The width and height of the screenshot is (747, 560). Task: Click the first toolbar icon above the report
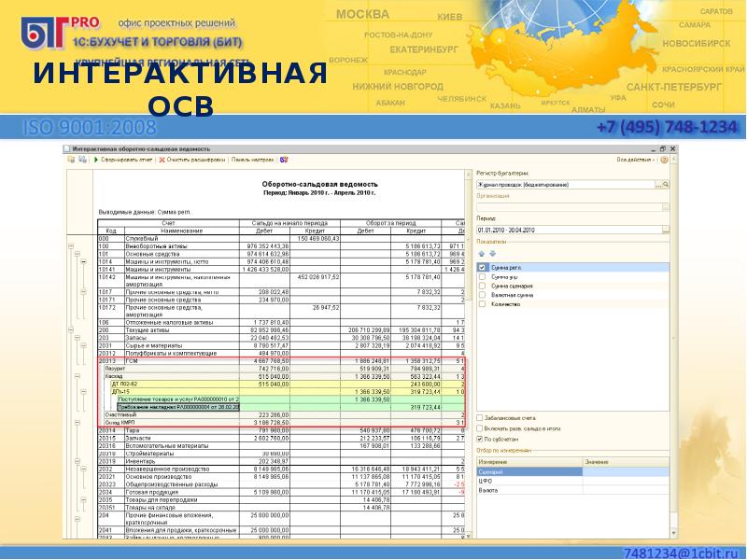[x=68, y=161]
